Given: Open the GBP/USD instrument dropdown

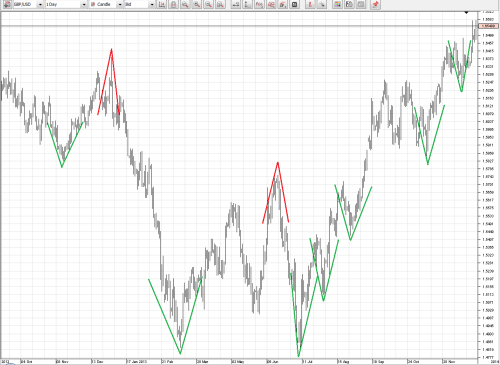Looking at the screenshot, I should click(x=40, y=4).
